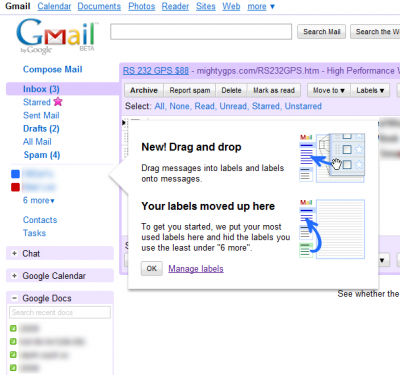This screenshot has width=400, height=375.
Task: Click the Gmail text in the top bar
Action: point(18,6)
